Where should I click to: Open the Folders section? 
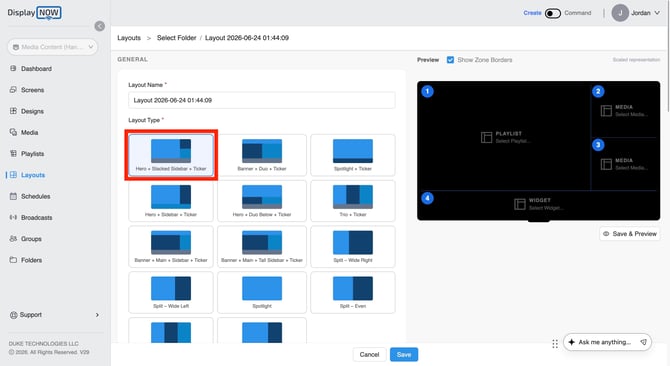click(31, 260)
